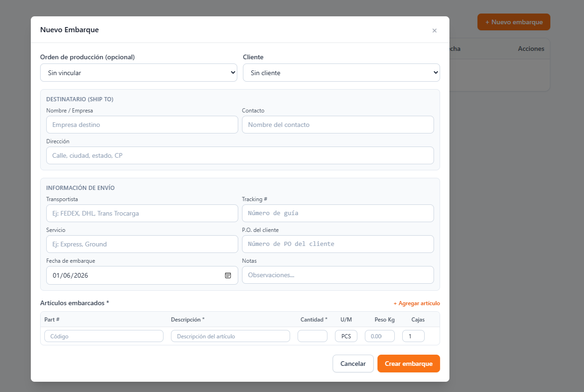Click the Cancelar button
This screenshot has height=392, width=584.
click(x=353, y=364)
